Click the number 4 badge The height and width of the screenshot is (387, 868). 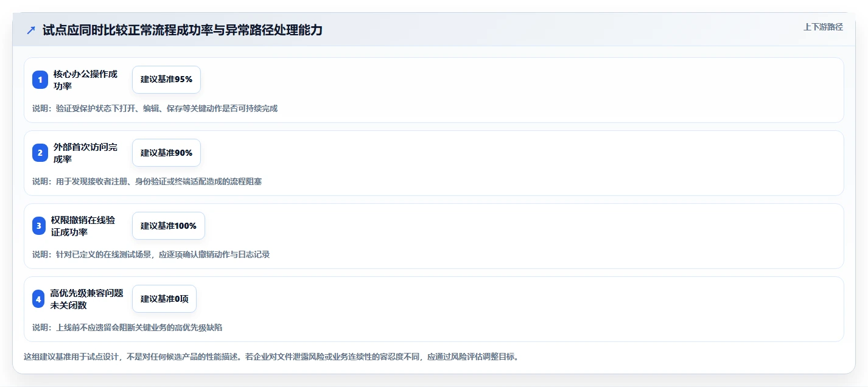tap(39, 299)
